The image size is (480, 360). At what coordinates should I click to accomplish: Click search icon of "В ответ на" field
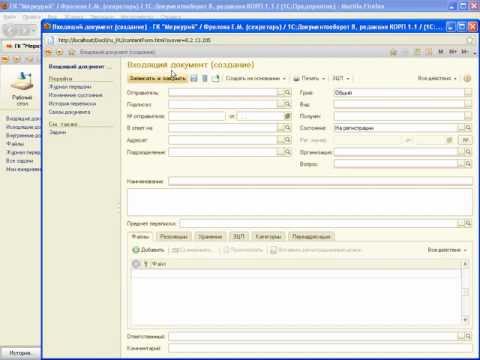pos(288,128)
